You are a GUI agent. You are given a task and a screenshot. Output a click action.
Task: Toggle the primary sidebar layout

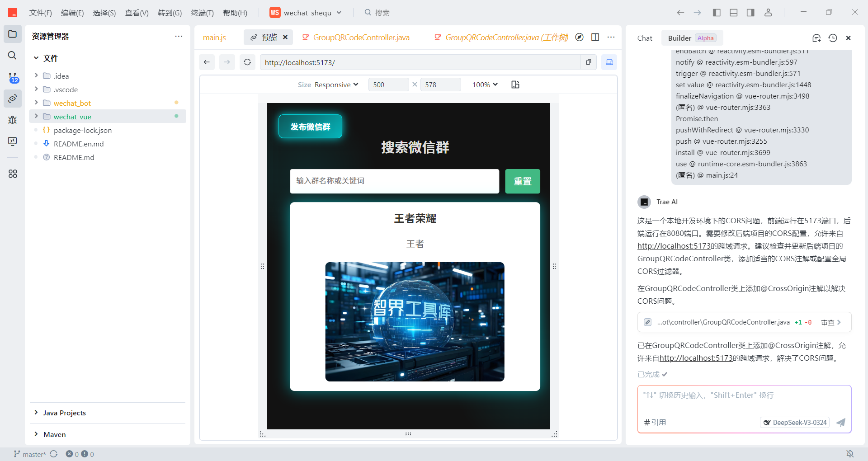coord(717,13)
